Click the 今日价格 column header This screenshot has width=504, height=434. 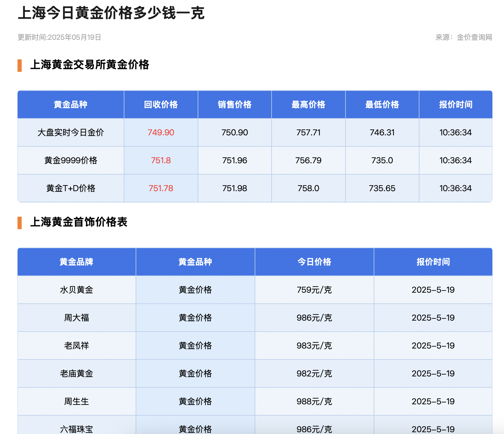tap(314, 262)
